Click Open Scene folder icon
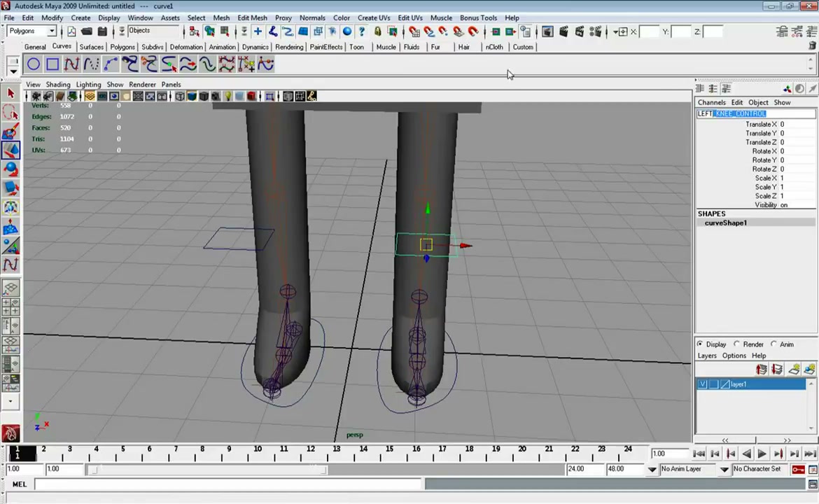Image resolution: width=819 pixels, height=504 pixels. (87, 31)
